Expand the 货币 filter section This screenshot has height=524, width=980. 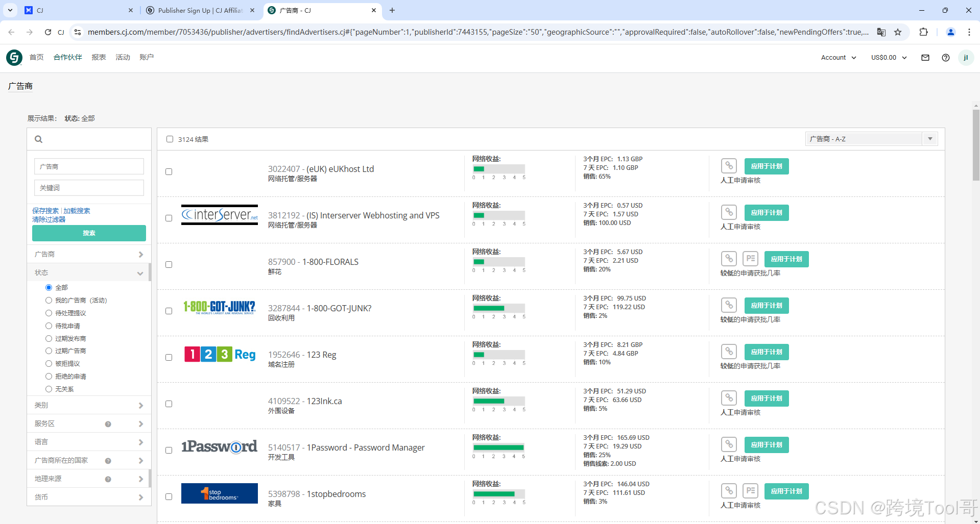click(89, 497)
